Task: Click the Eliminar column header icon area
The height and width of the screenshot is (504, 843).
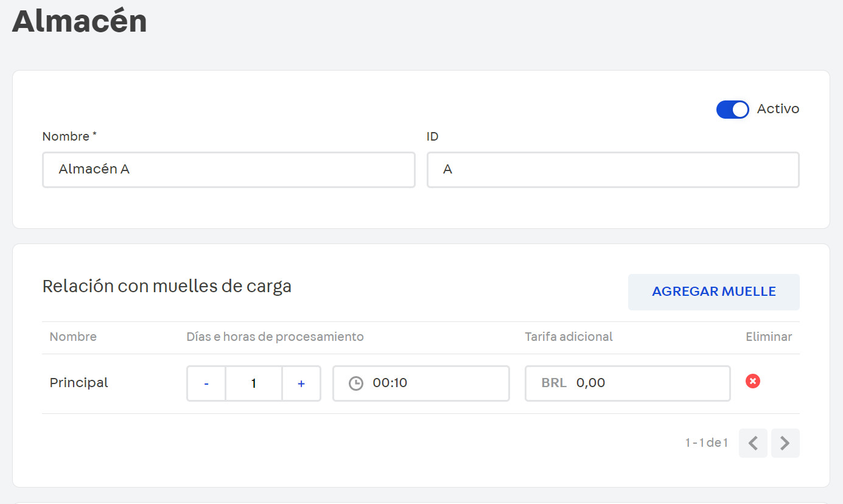Action: (769, 337)
